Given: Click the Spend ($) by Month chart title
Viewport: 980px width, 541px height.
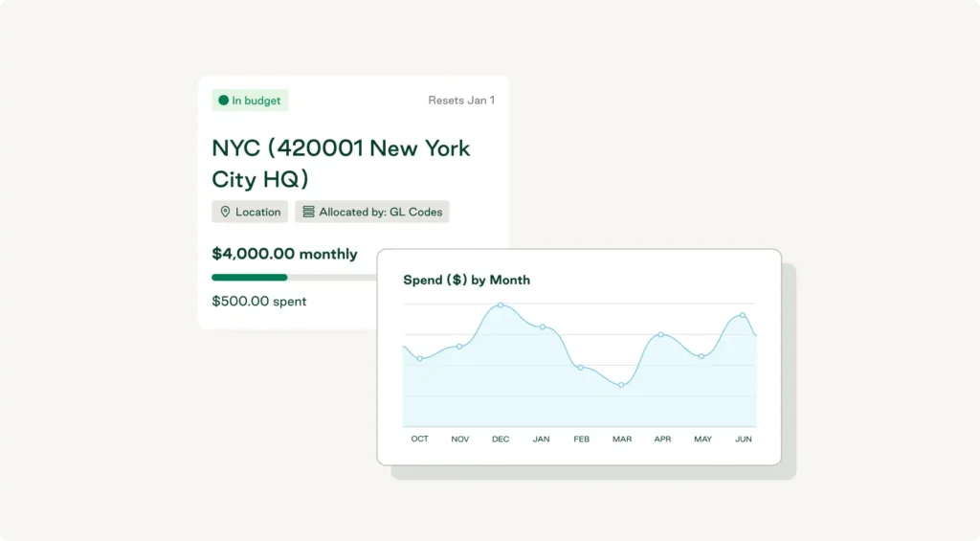Looking at the screenshot, I should click(x=466, y=280).
